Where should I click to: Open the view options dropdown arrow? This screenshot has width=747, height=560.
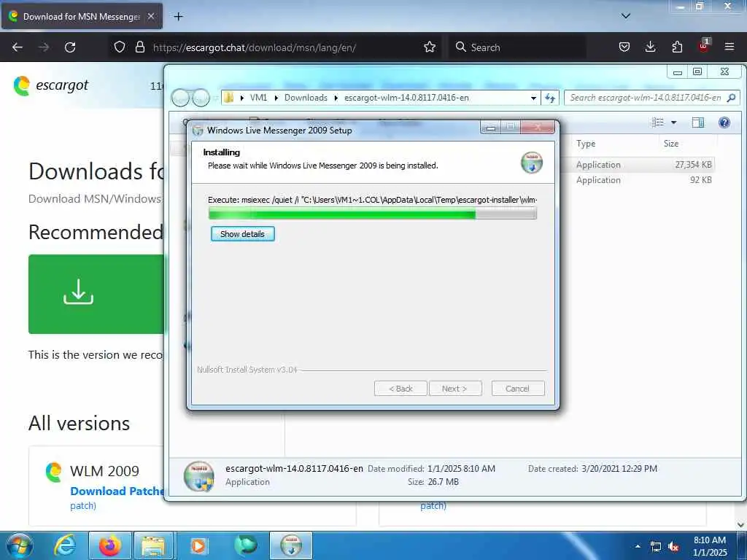pos(673,122)
